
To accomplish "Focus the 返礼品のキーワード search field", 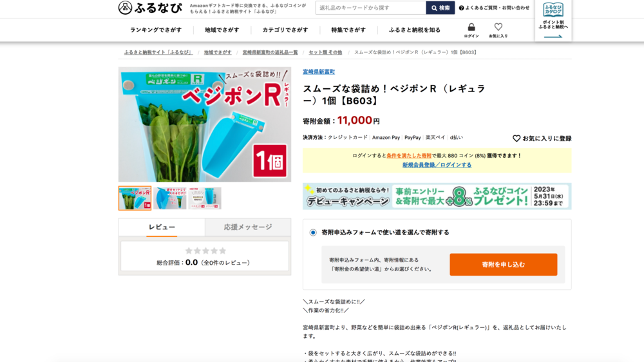I will [x=370, y=8].
